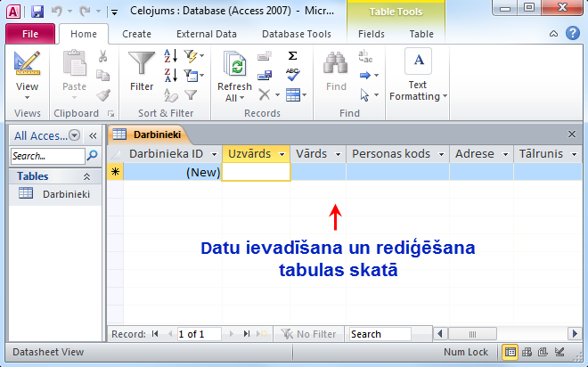The width and height of the screenshot is (588, 367).
Task: Open the Create ribbon tab
Action: pyautogui.click(x=136, y=34)
